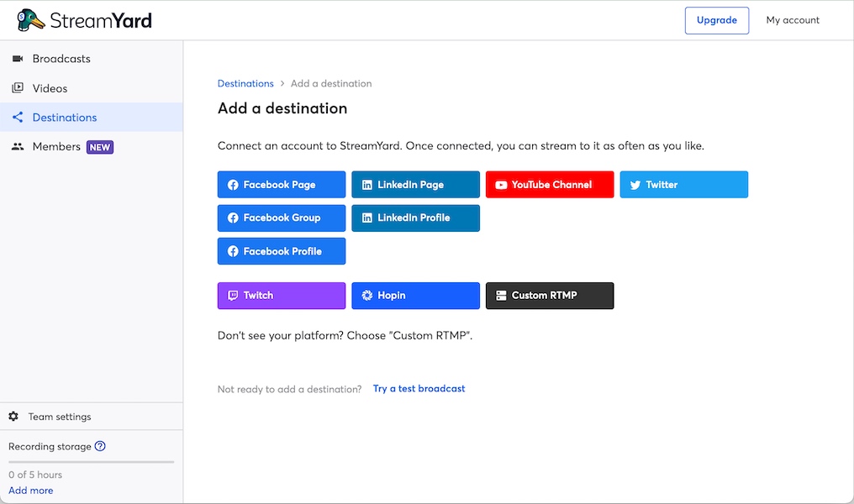Connect a LinkedIn Profile destination
This screenshot has height=504, width=854.
click(x=415, y=218)
